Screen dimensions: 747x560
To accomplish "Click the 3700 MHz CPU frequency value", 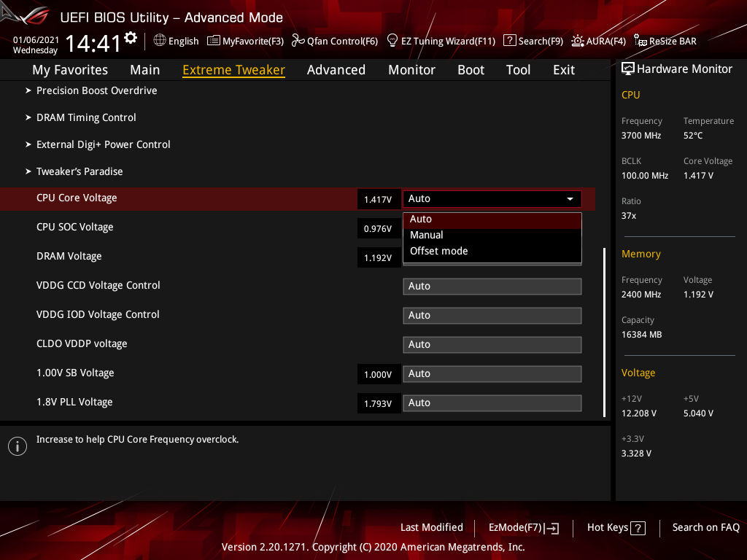I will coord(641,136).
